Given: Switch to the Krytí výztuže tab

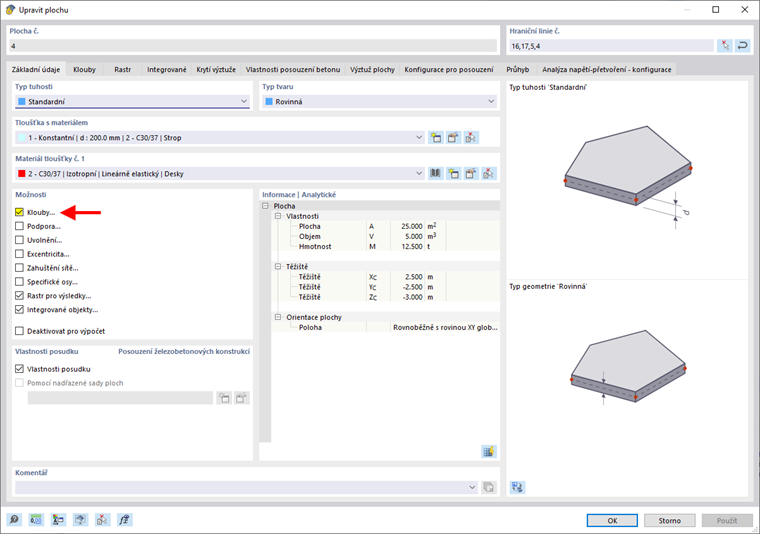Looking at the screenshot, I should 216,69.
